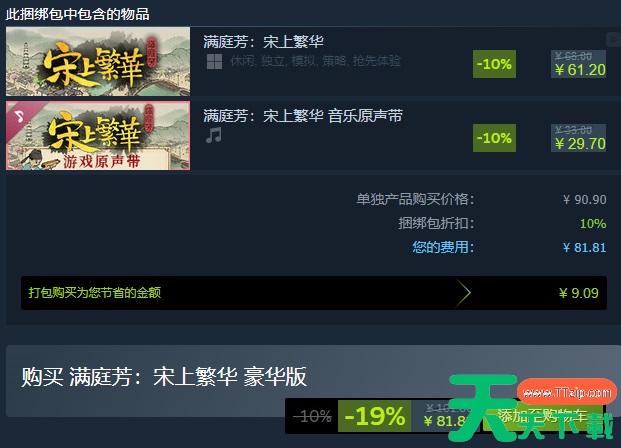Click the ¥9.09 savings amount
Screen dimensions: 621x448
pos(579,293)
